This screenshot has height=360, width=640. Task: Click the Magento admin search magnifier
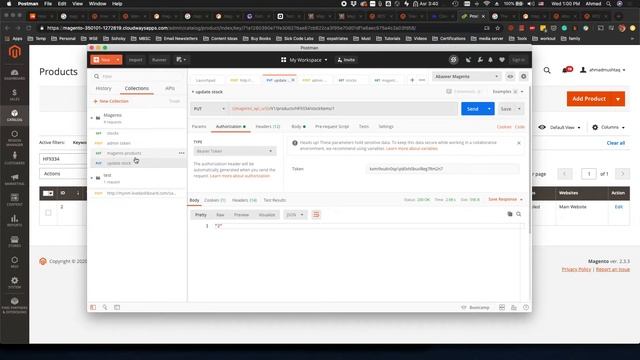click(547, 70)
